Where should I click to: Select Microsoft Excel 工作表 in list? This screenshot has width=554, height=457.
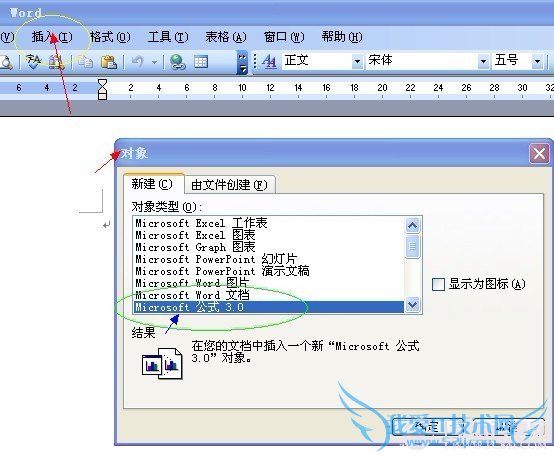pos(269,223)
